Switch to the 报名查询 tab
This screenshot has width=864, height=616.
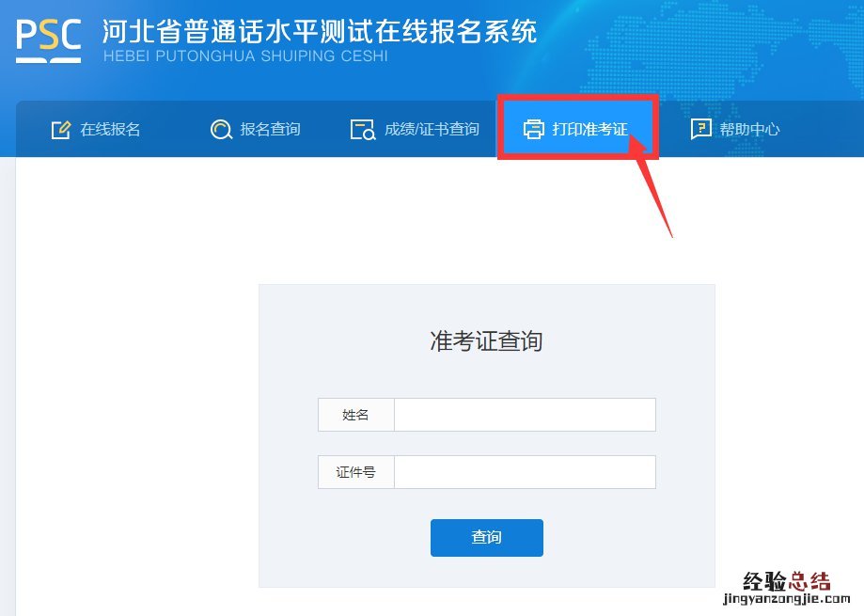(x=270, y=130)
